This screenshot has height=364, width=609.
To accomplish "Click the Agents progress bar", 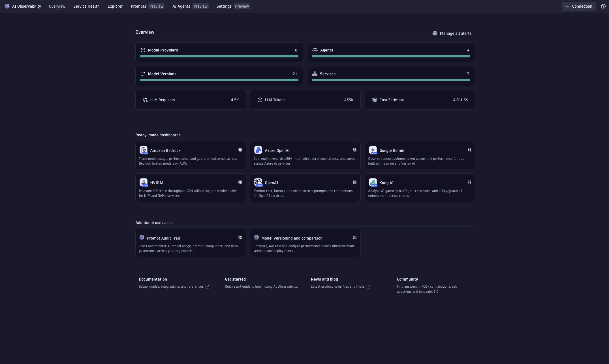I will (x=391, y=56).
